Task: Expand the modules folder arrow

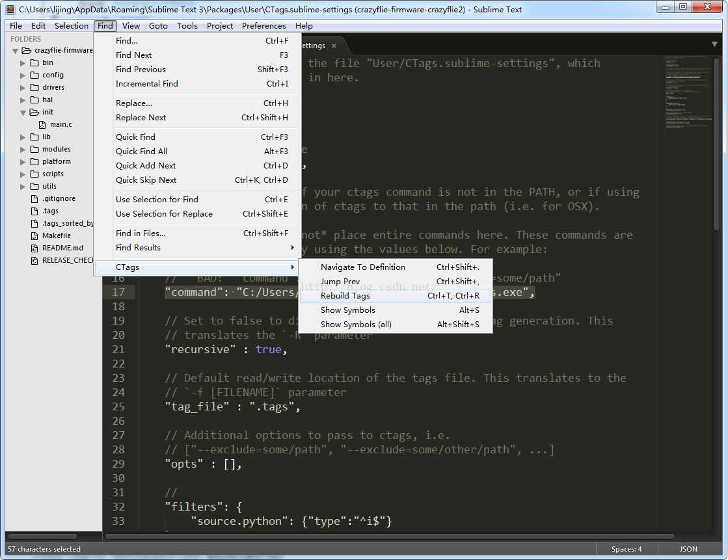Action: point(23,150)
